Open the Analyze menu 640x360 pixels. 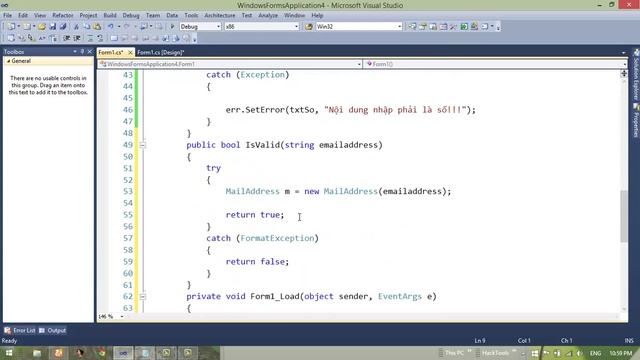[268, 15]
